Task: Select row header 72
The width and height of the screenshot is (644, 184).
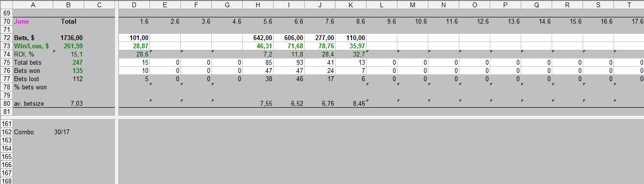Action: click(x=6, y=38)
